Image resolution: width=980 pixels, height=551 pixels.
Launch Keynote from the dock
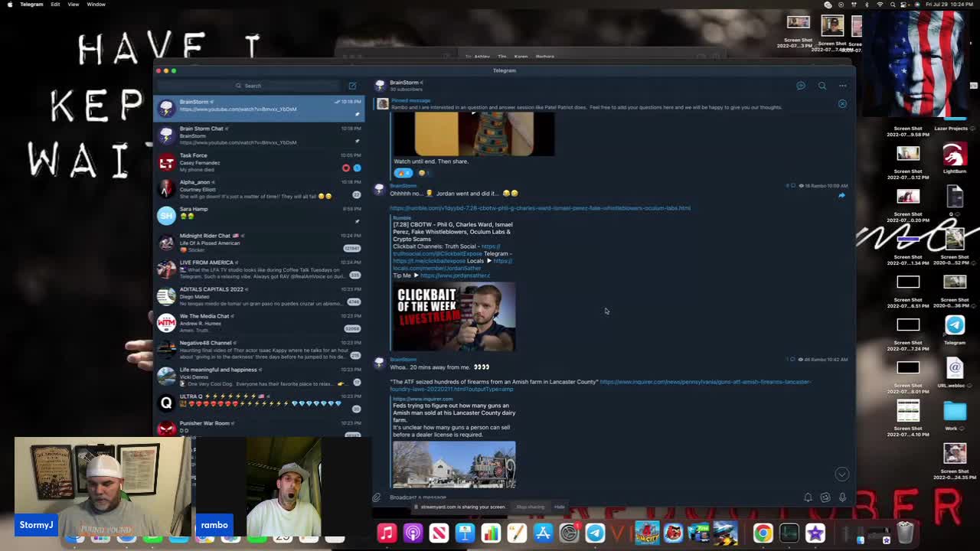click(465, 533)
